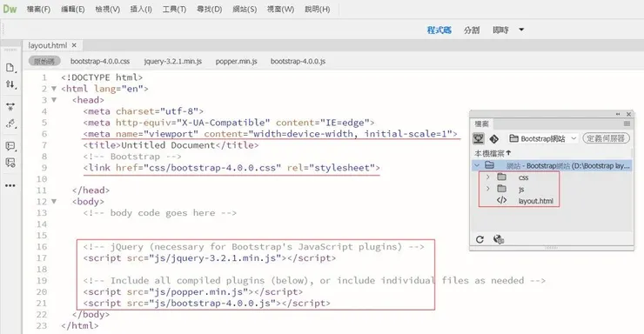
Task: Open the 編輯(E) menu
Action: click(x=73, y=9)
